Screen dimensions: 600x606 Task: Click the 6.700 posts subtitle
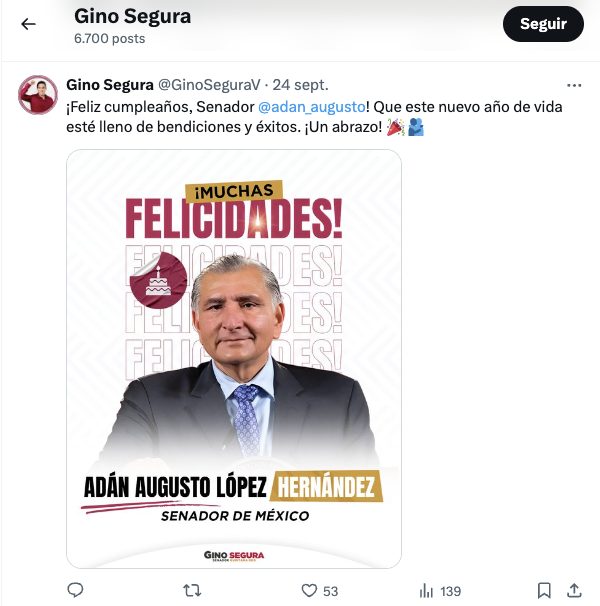click(109, 39)
